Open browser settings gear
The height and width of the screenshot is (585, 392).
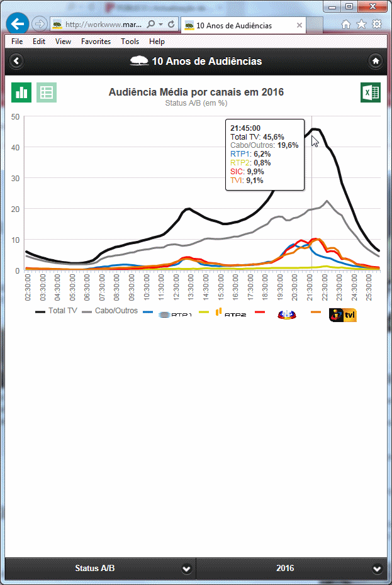click(377, 24)
